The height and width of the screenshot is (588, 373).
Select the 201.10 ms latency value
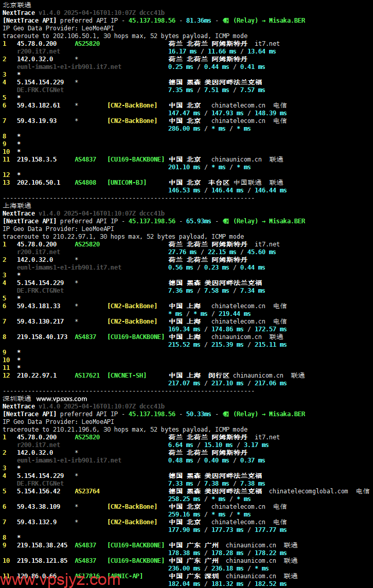184,167
